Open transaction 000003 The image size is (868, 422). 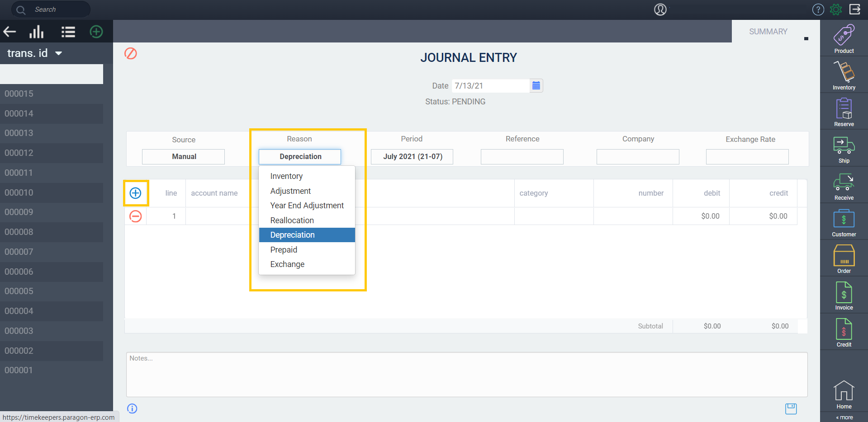(52, 331)
